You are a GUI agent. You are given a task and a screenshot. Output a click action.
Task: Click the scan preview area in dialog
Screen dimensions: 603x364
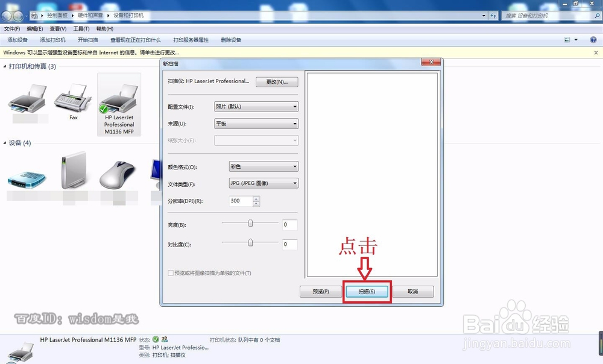pyautogui.click(x=372, y=175)
